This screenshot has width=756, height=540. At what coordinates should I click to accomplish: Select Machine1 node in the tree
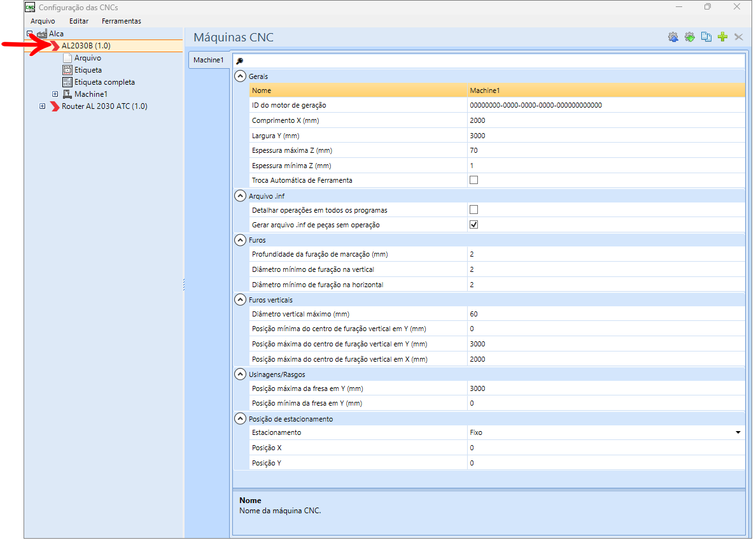coord(90,94)
